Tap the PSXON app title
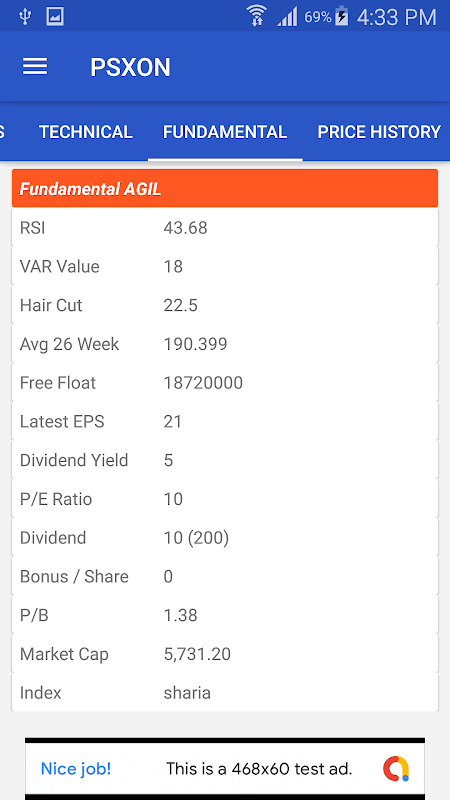Screen dimensions: 450x800 coord(130,67)
